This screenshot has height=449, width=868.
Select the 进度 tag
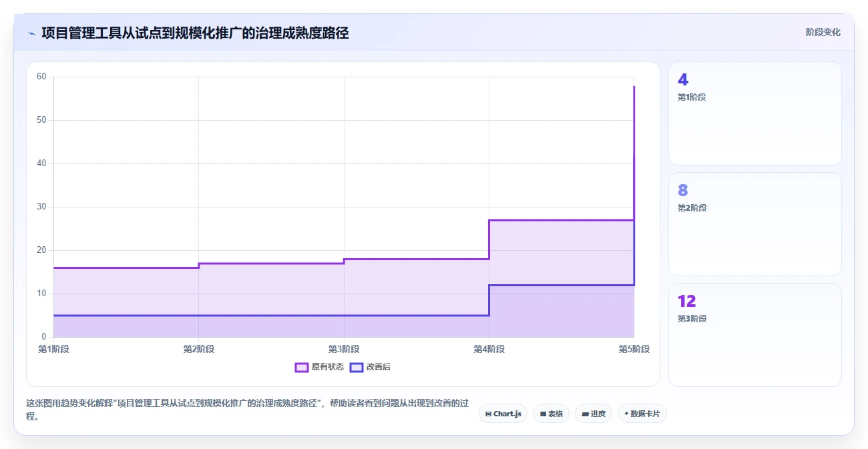tap(593, 414)
